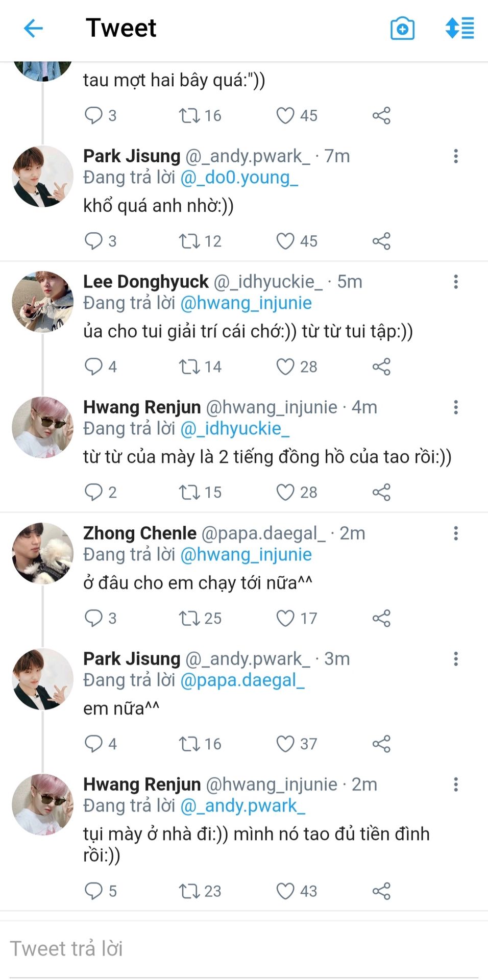This screenshot has width=488, height=980.
Task: Share Park Jisung's 'khổ quá anh nhờ' tweet
Action: (381, 241)
